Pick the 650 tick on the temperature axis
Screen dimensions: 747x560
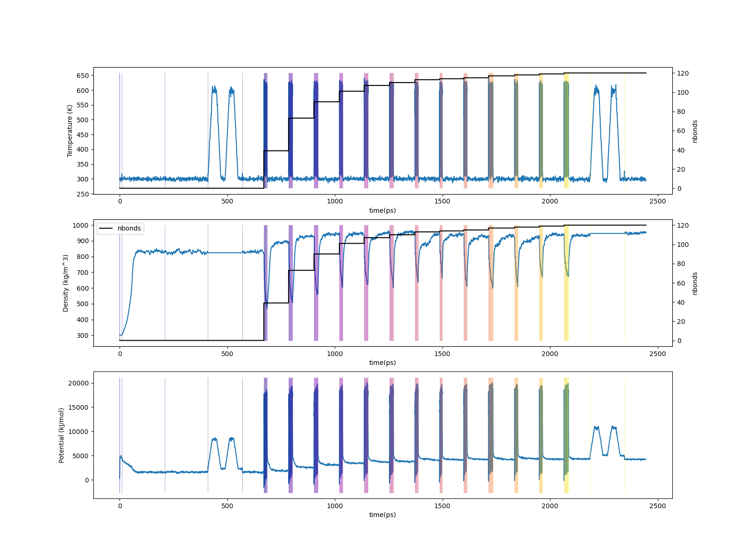[83, 76]
